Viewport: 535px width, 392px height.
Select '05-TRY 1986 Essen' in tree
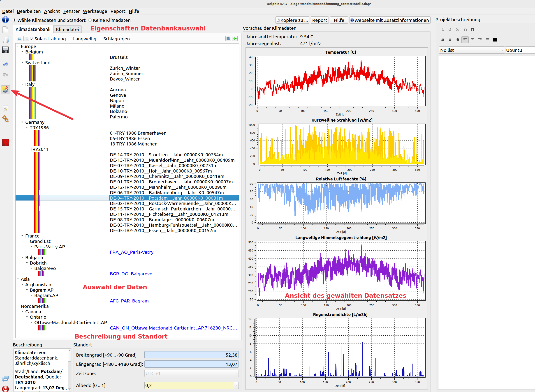(x=130, y=138)
